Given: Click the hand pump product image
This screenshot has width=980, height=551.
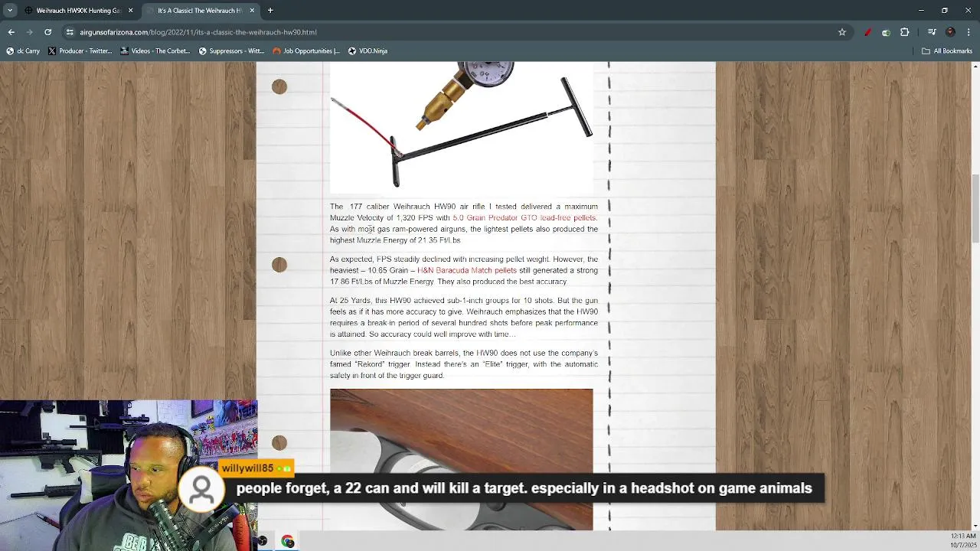Looking at the screenshot, I should (x=462, y=126).
